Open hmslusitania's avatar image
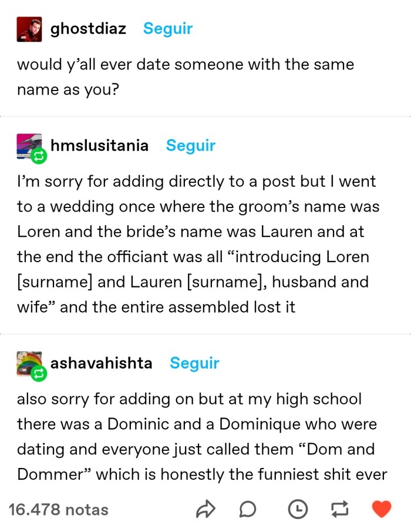This screenshot has width=411, height=532. [x=28, y=143]
